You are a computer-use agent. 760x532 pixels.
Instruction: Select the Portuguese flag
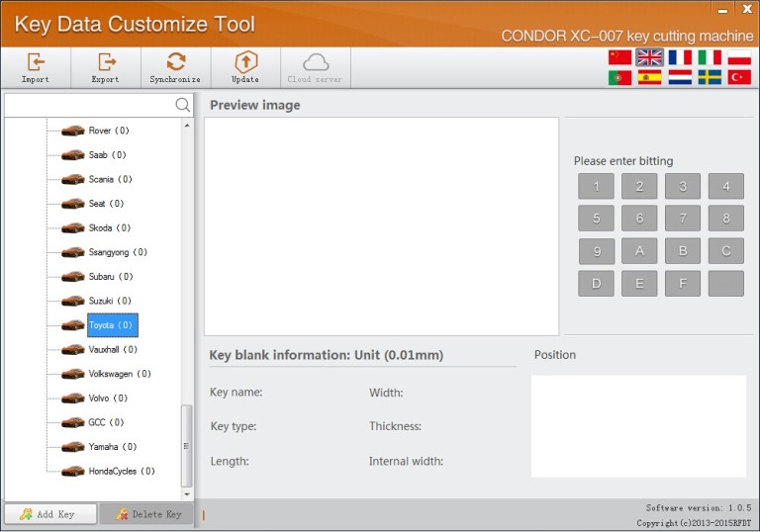pyautogui.click(x=619, y=77)
